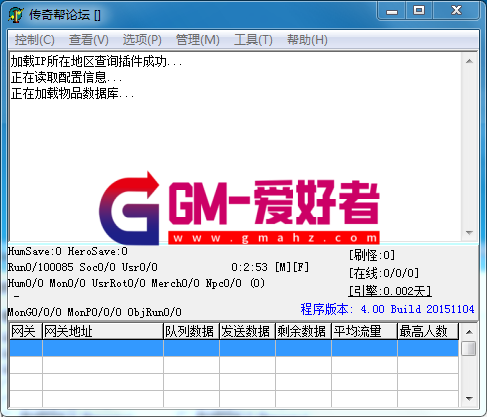Viewport: 487px width, 417px height.
Task: Close the 传奇帮论坛 window
Action: [456, 11]
